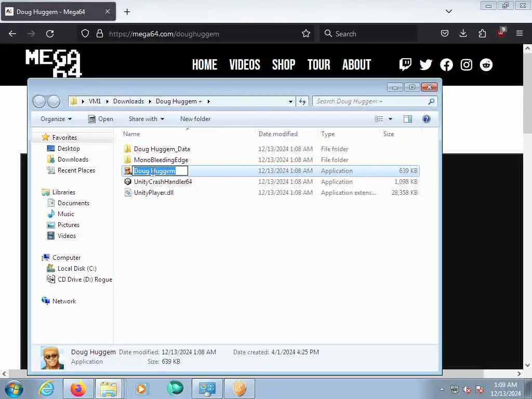Create a New folder
This screenshot has height=399, width=532.
tap(195, 119)
